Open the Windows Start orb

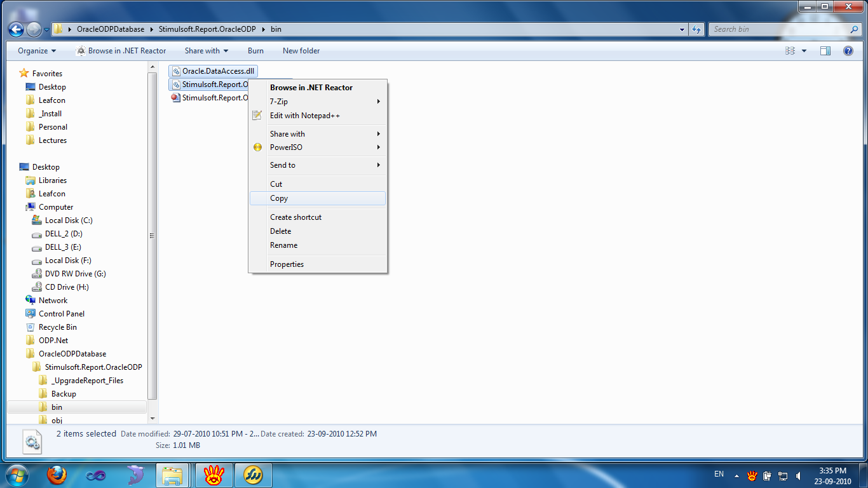(16, 475)
